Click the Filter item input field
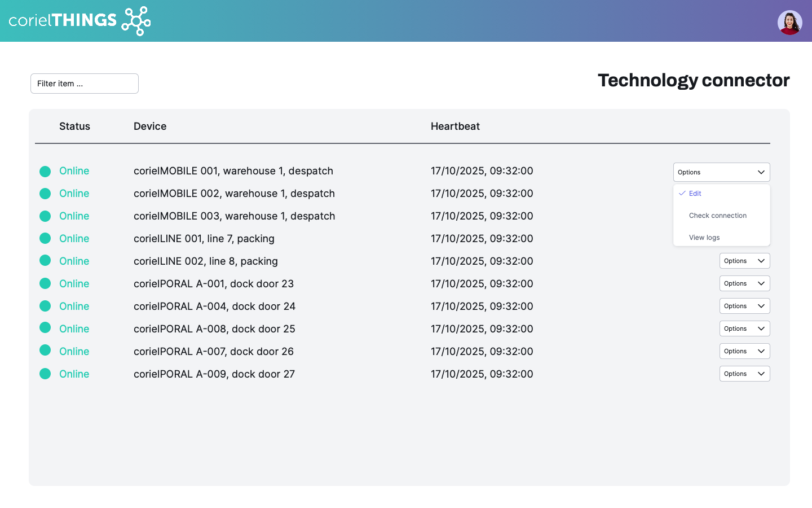This screenshot has height=508, width=812. (x=85, y=84)
